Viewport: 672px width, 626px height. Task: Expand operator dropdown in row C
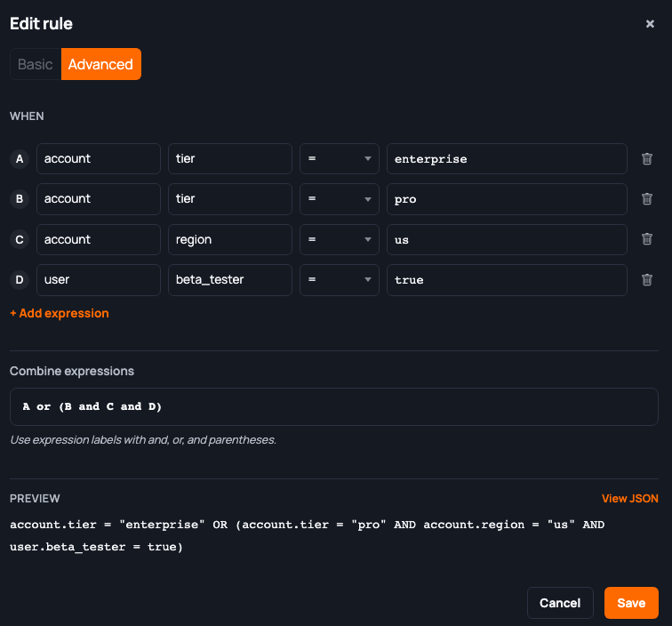pyautogui.click(x=339, y=239)
